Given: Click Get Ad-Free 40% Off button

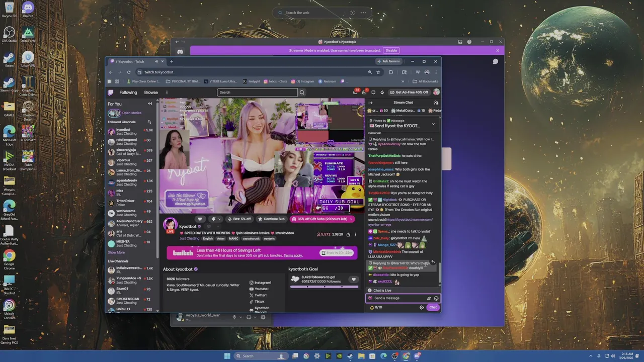Looking at the screenshot, I should (409, 92).
